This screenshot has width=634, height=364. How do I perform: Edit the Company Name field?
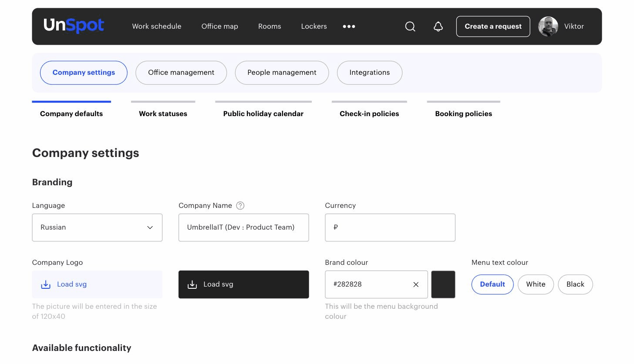click(243, 227)
